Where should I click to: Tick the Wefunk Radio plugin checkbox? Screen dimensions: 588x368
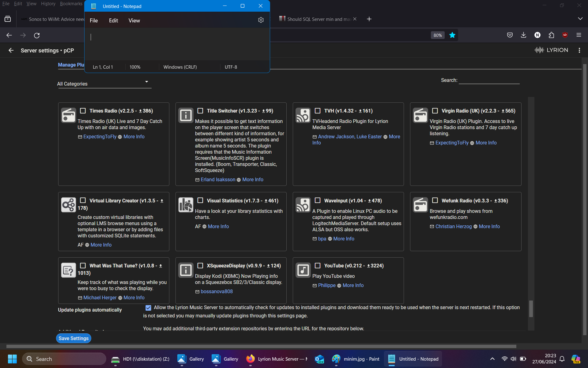[x=435, y=201]
